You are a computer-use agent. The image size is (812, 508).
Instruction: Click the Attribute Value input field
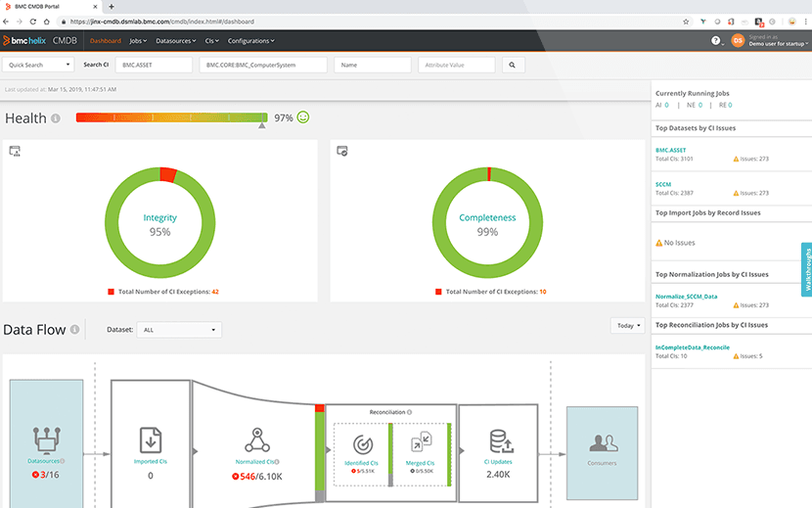point(456,65)
